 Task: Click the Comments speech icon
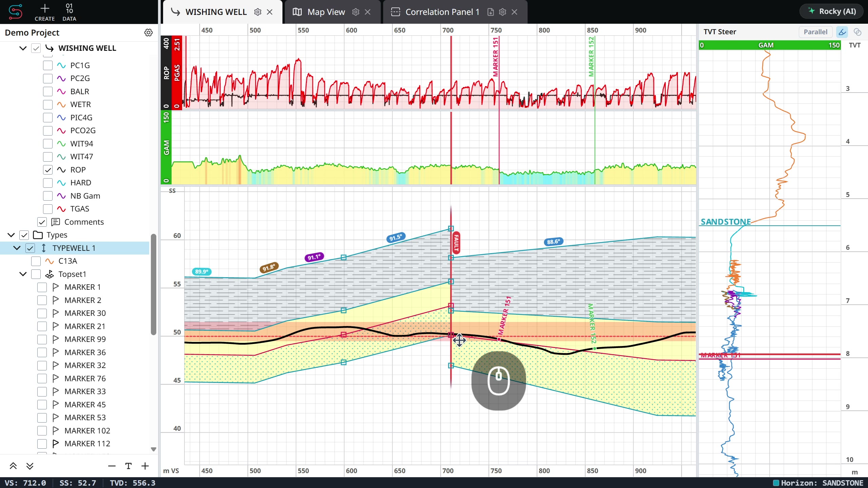56,222
